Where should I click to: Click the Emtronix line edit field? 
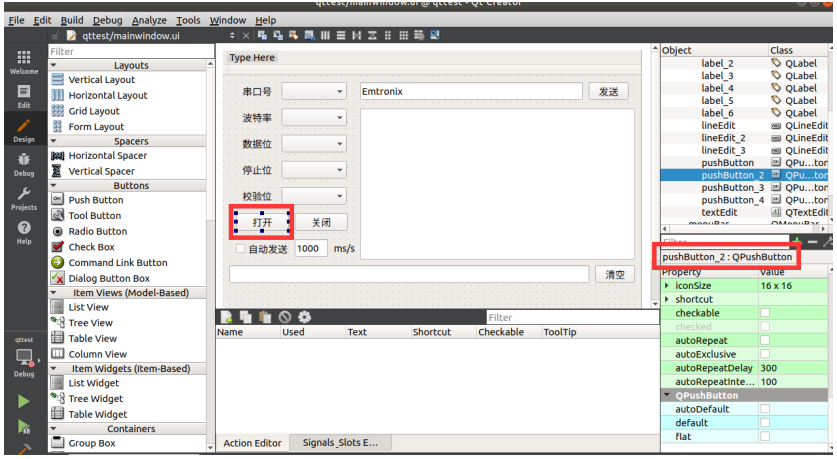[x=471, y=91]
